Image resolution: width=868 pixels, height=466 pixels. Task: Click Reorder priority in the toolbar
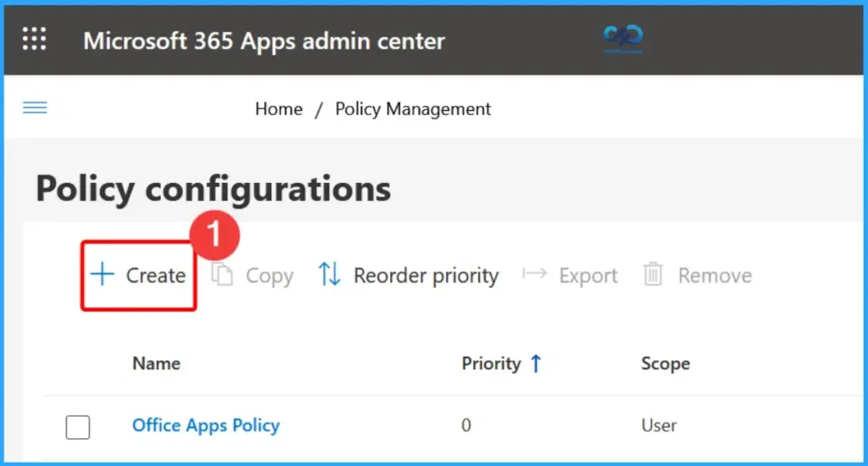coord(409,275)
